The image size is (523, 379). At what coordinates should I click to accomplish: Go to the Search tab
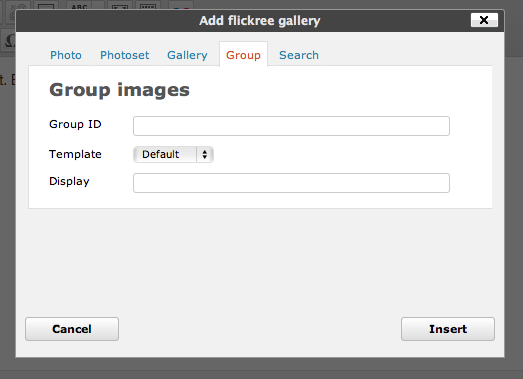click(x=299, y=55)
